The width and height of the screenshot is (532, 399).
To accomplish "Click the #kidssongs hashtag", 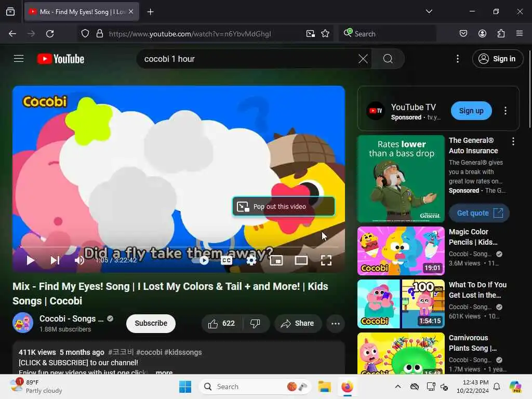I will tap(183, 352).
